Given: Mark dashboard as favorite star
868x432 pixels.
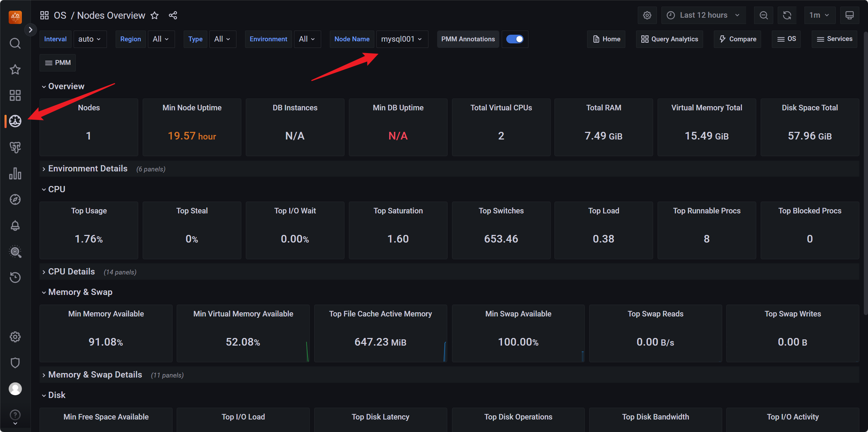Looking at the screenshot, I should (155, 15).
